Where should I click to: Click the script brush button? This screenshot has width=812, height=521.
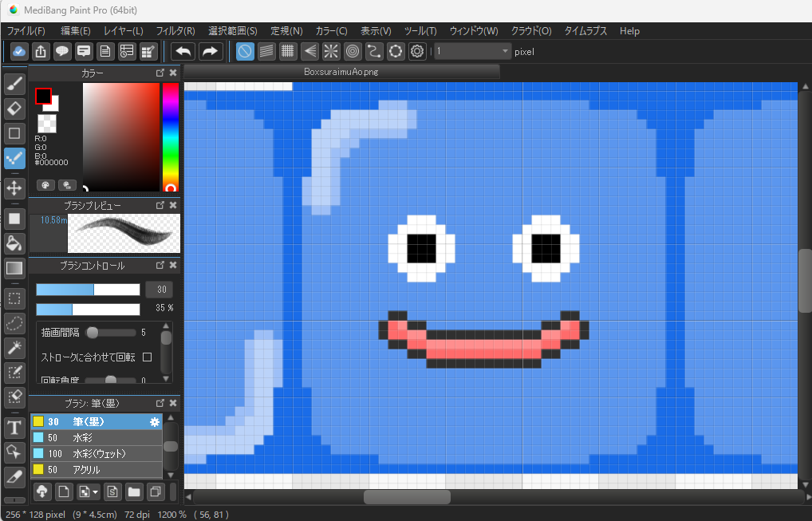[112, 491]
